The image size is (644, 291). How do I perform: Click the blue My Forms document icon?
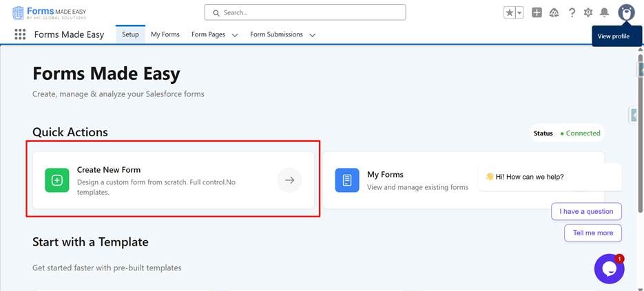coord(347,180)
